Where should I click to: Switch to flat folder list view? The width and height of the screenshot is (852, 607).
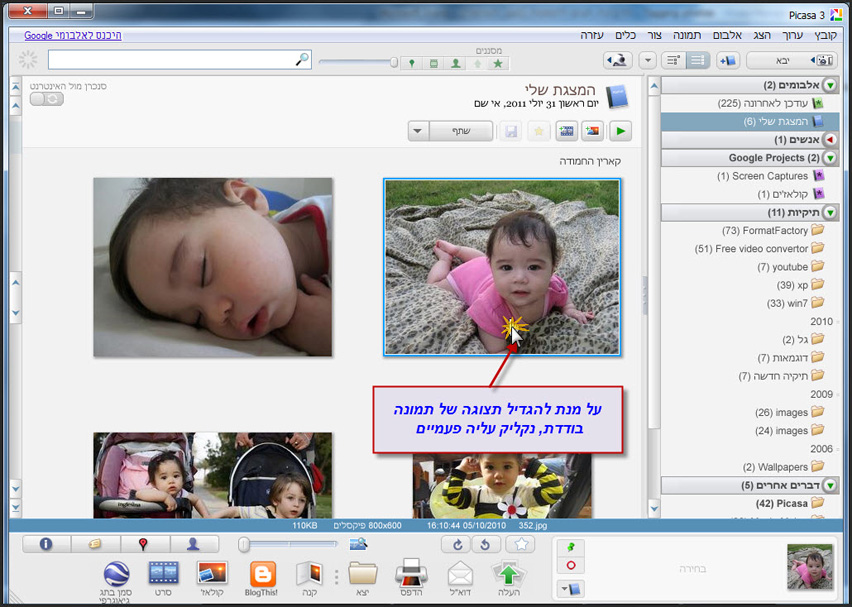click(x=698, y=60)
